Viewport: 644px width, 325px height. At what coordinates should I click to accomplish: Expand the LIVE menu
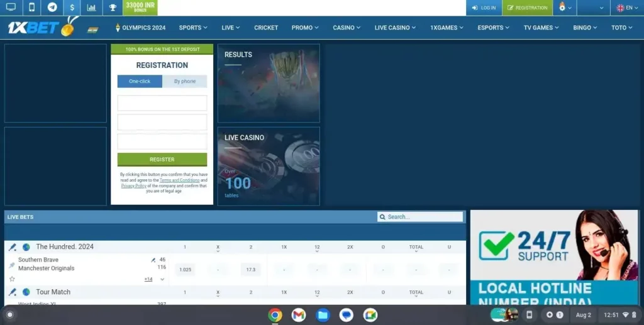click(x=230, y=28)
